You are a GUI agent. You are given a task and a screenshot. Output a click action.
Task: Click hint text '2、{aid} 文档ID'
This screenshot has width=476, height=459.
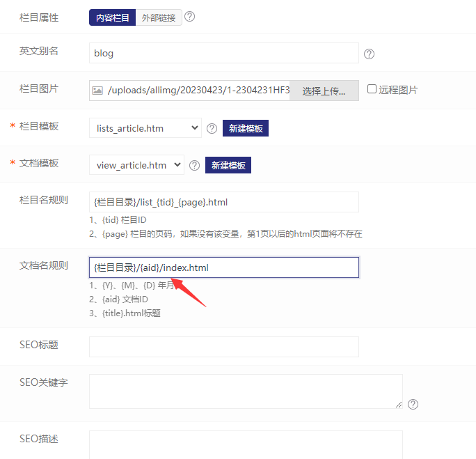pyautogui.click(x=119, y=299)
